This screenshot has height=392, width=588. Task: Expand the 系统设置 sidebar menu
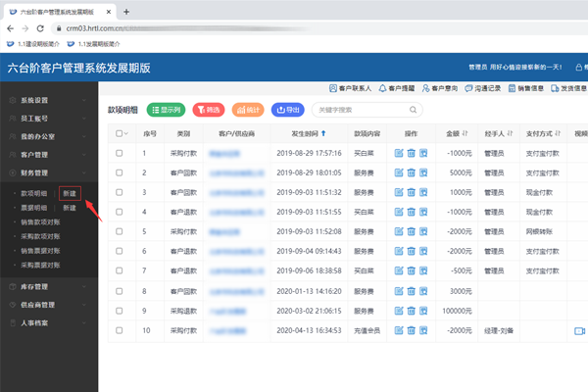(49, 100)
